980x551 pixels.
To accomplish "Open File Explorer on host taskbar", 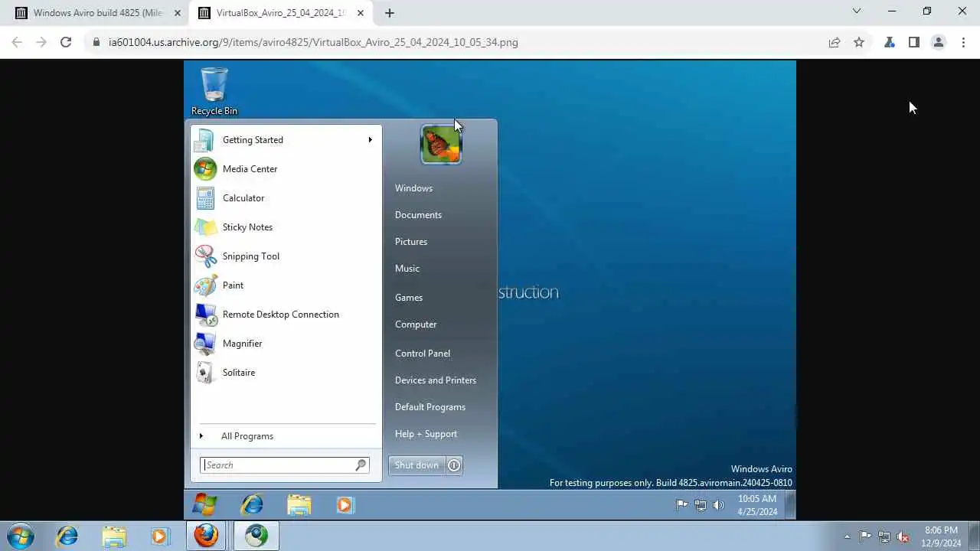I will (113, 536).
